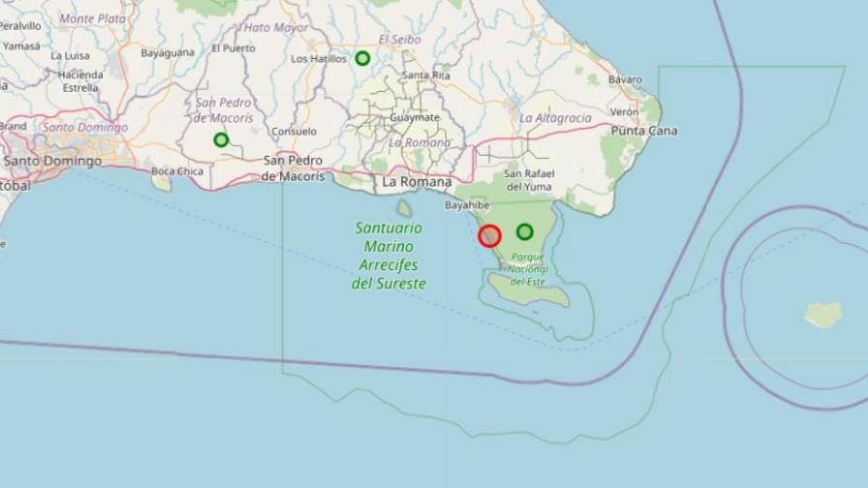This screenshot has height=488, width=868.
Task: Click the Saona island south of the national park
Action: [x=528, y=289]
